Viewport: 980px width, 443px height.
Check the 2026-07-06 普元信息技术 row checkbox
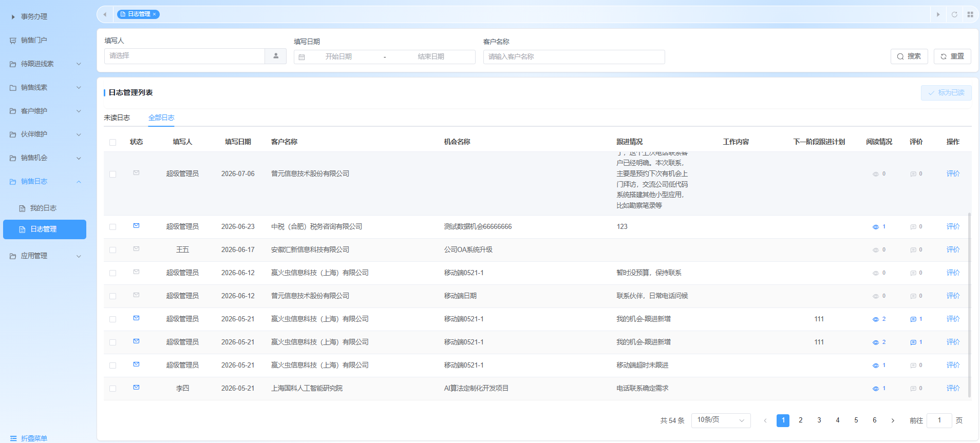click(x=113, y=175)
